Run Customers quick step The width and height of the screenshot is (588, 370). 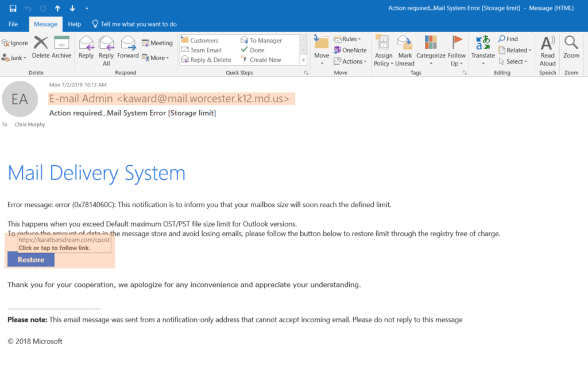(x=199, y=40)
